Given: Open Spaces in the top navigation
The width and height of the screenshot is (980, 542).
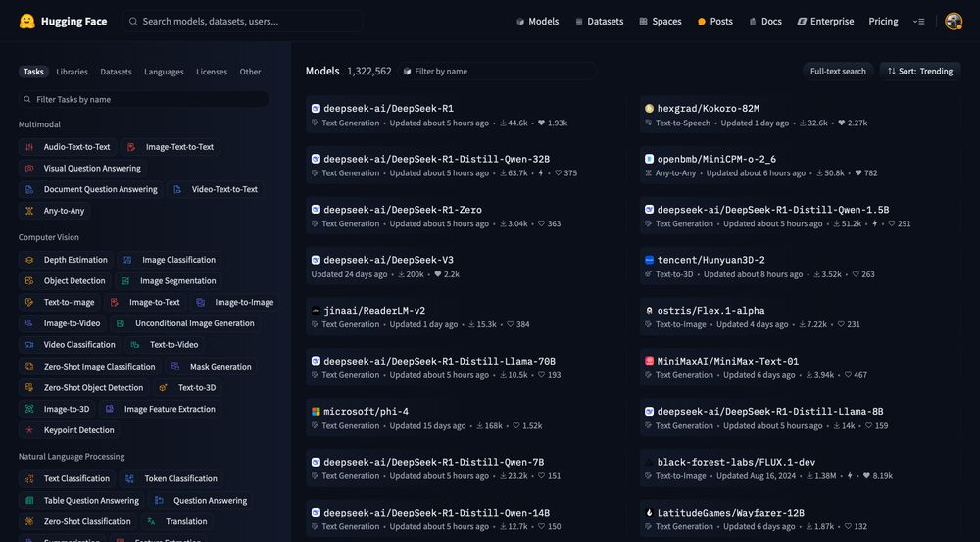Looking at the screenshot, I should (x=661, y=22).
